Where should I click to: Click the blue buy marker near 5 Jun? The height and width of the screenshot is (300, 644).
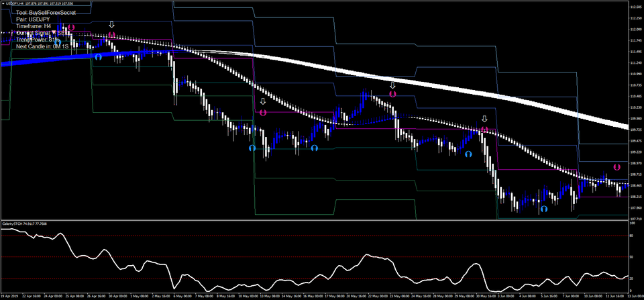coord(544,209)
